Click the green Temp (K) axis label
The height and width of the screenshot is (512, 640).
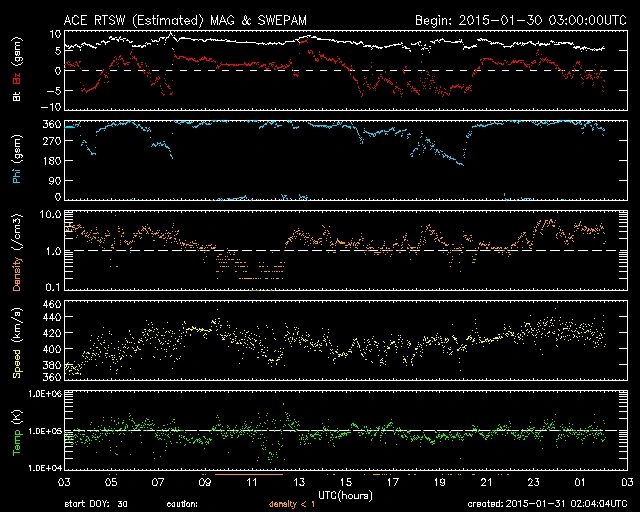pos(16,433)
